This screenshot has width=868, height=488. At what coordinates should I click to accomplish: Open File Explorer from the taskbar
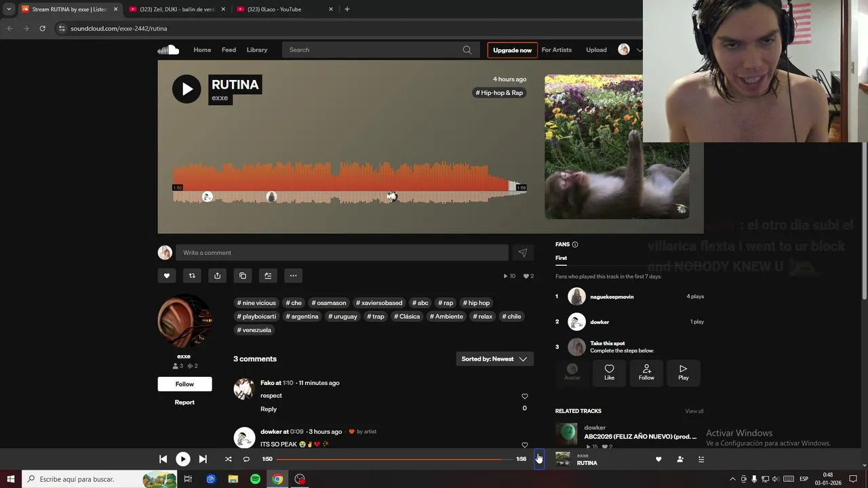233,479
